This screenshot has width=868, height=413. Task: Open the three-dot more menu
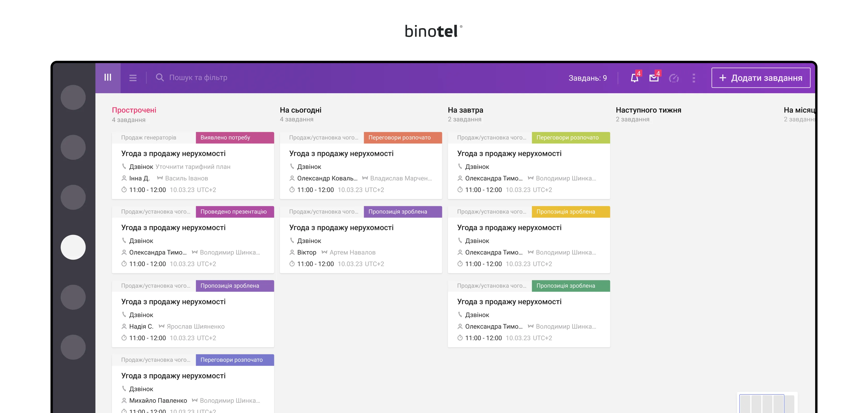pyautogui.click(x=693, y=78)
